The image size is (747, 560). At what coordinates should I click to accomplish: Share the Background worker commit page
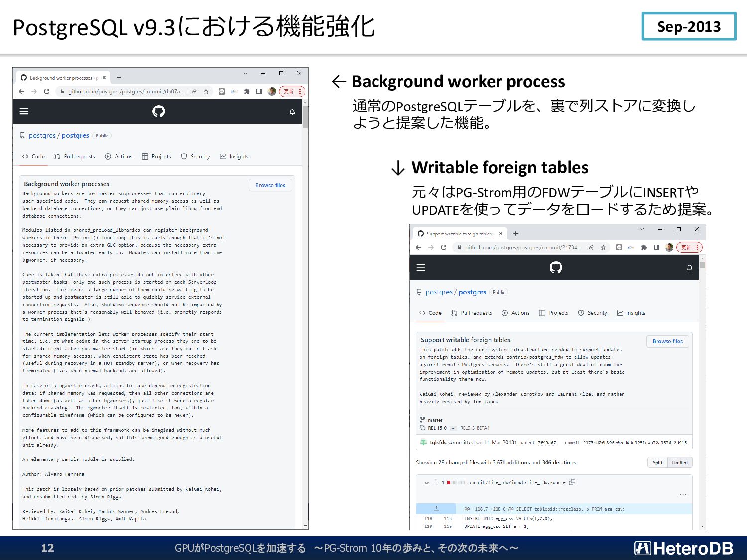(x=193, y=91)
